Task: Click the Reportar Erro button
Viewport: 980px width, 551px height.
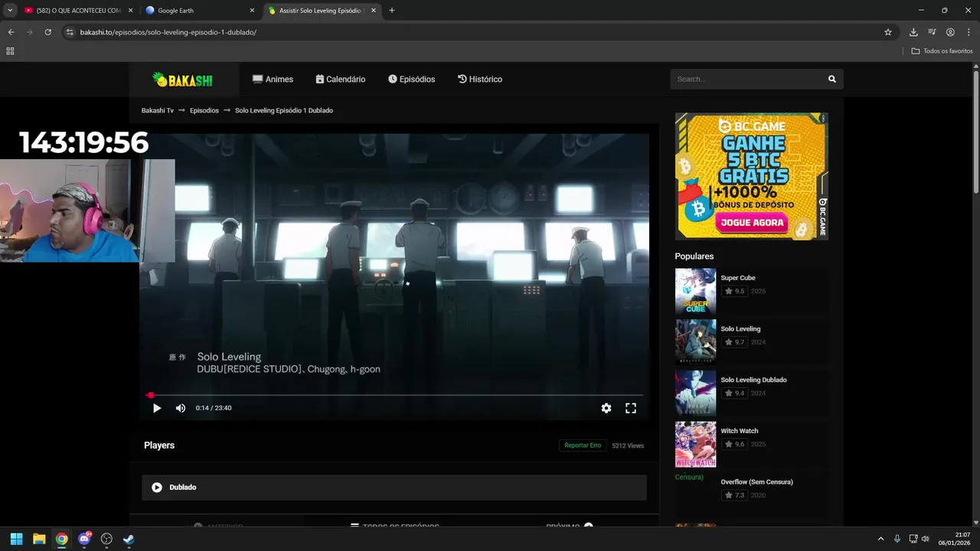Action: click(583, 445)
